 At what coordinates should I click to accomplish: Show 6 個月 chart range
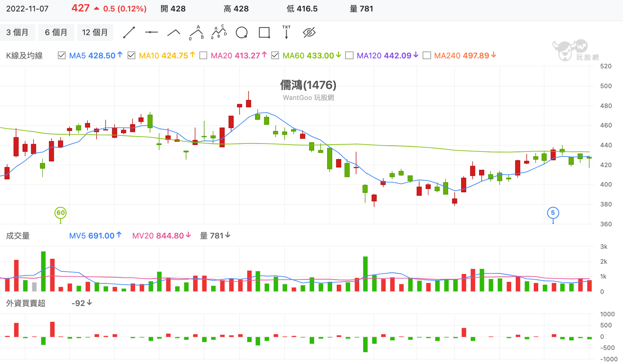56,32
